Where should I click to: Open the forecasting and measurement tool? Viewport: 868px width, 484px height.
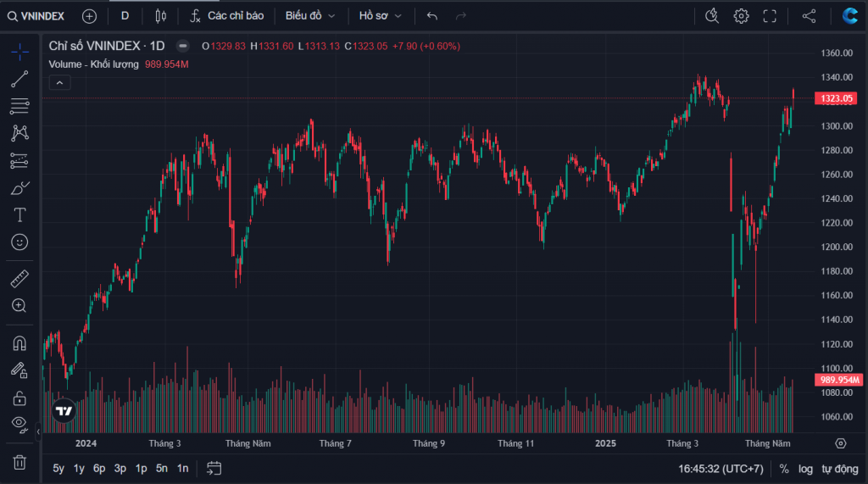[19, 160]
